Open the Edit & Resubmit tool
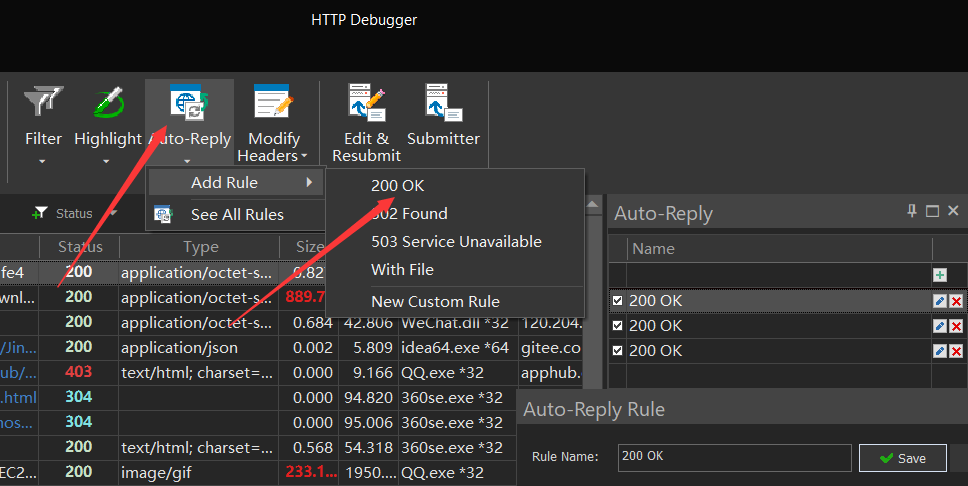Image resolution: width=968 pixels, height=486 pixels. 367,102
